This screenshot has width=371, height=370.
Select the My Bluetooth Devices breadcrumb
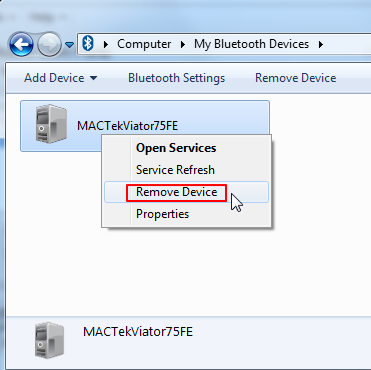point(251,44)
